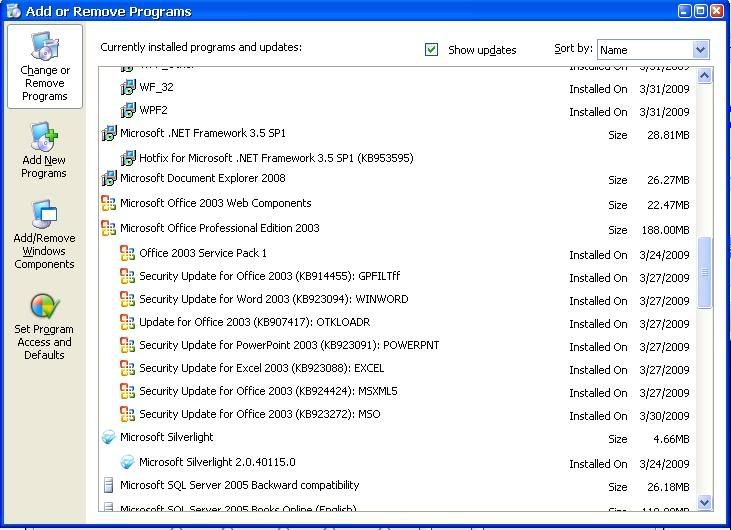Click the scrollbar up arrow
Screen dimensions: 731x530
click(704, 76)
